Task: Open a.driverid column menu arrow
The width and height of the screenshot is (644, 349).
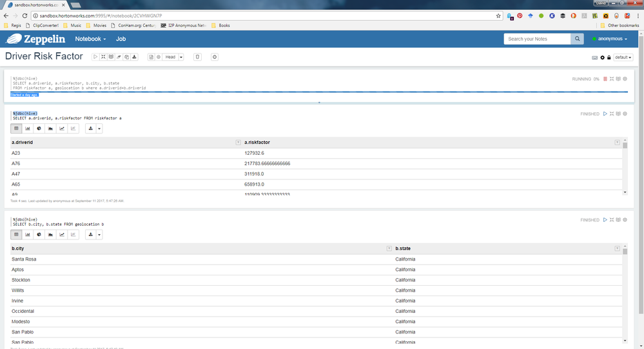Action: tap(238, 142)
